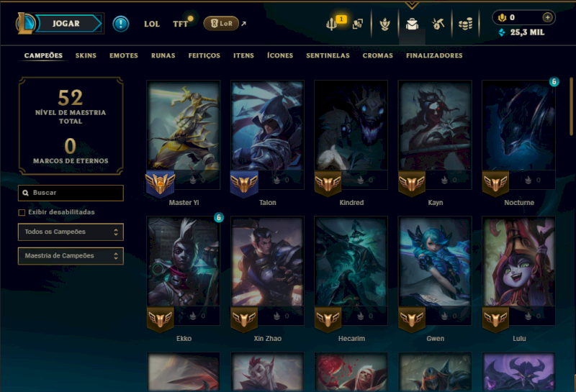Open the Collection backpack icon

(x=412, y=24)
